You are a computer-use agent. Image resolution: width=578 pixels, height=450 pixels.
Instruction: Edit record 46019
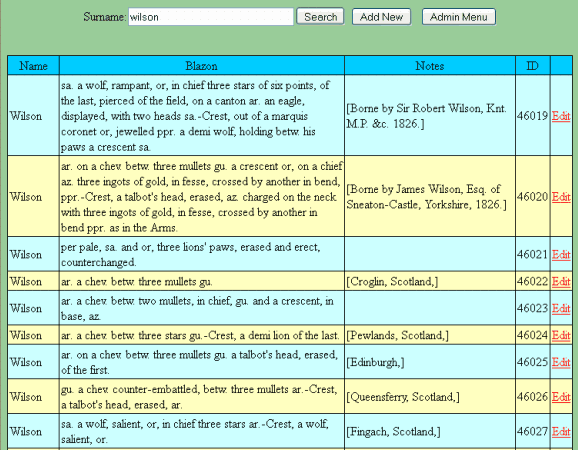(x=561, y=116)
